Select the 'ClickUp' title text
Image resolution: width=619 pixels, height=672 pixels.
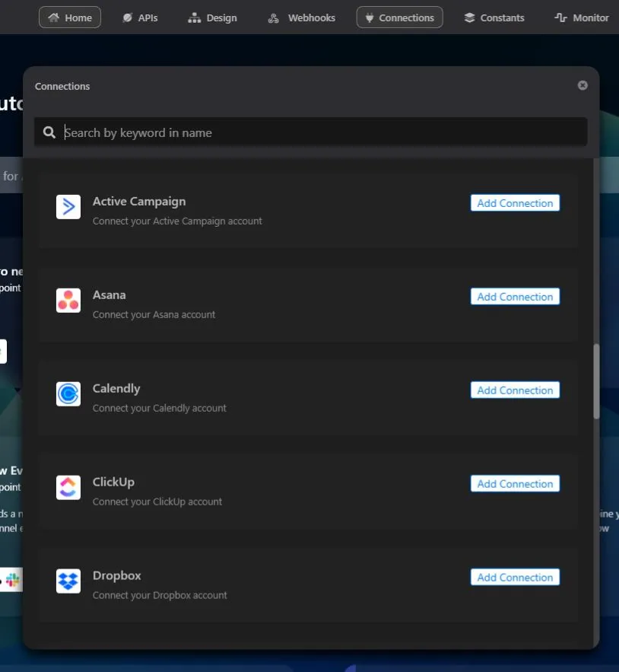tap(113, 482)
